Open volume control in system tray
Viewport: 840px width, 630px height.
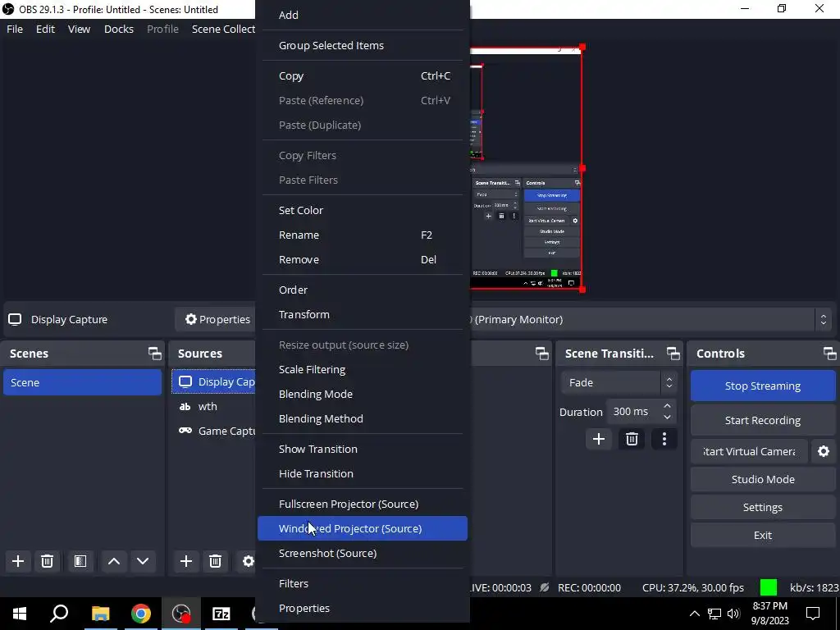pyautogui.click(x=733, y=614)
